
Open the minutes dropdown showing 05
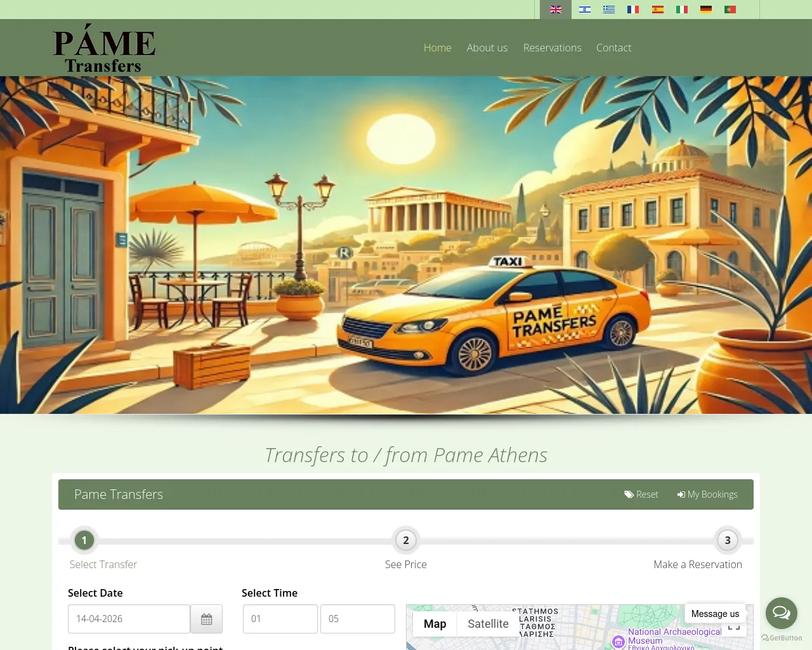tap(357, 618)
